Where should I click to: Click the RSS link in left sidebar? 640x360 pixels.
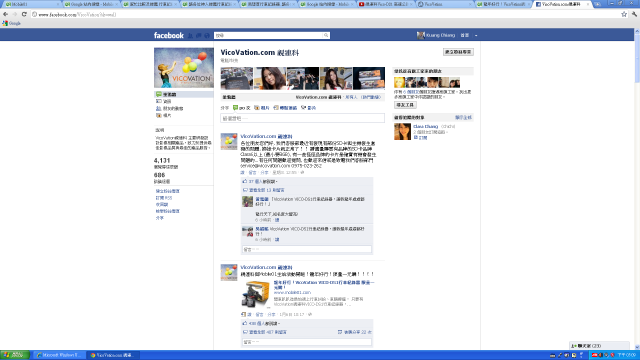click(x=164, y=198)
